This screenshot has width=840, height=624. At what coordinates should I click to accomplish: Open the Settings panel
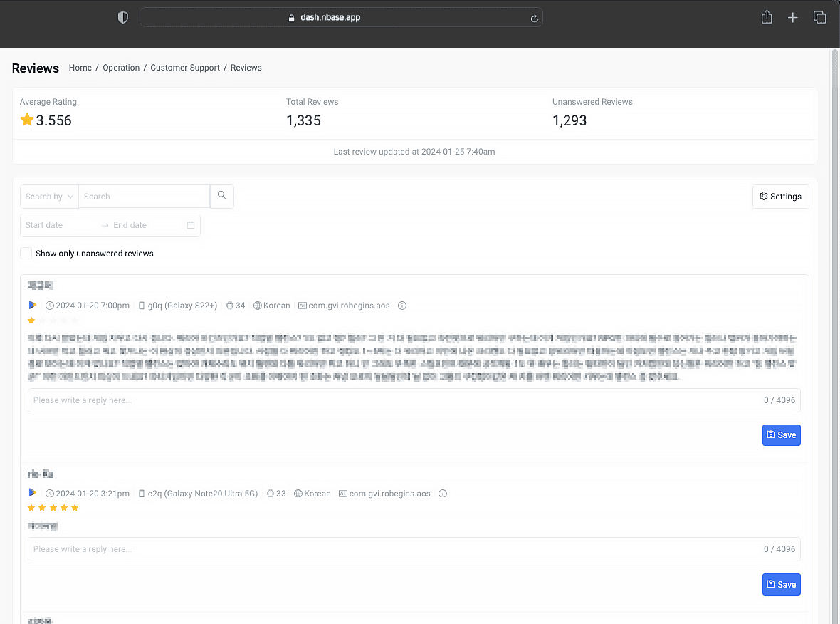click(780, 196)
